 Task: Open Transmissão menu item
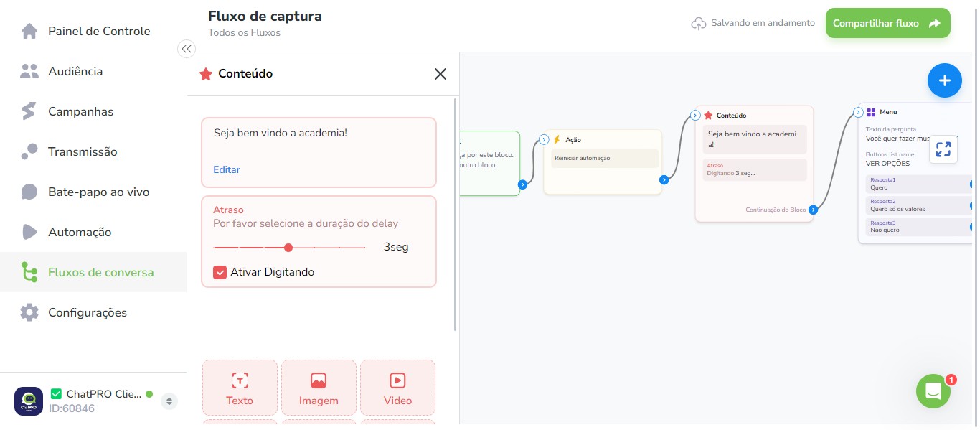click(x=93, y=151)
